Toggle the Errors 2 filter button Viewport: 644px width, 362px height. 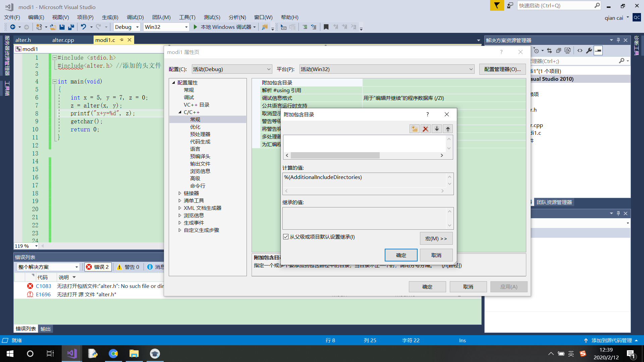98,267
